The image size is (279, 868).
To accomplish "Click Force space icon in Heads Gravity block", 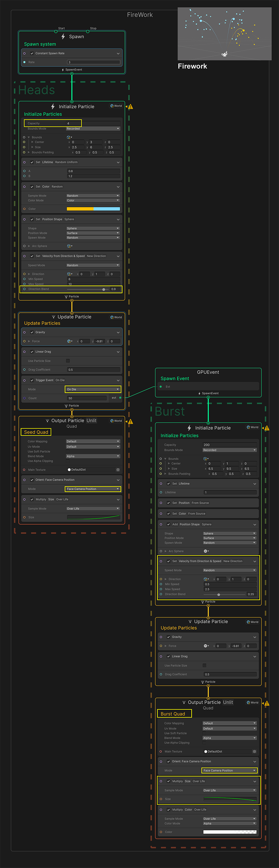I will click(x=69, y=341).
